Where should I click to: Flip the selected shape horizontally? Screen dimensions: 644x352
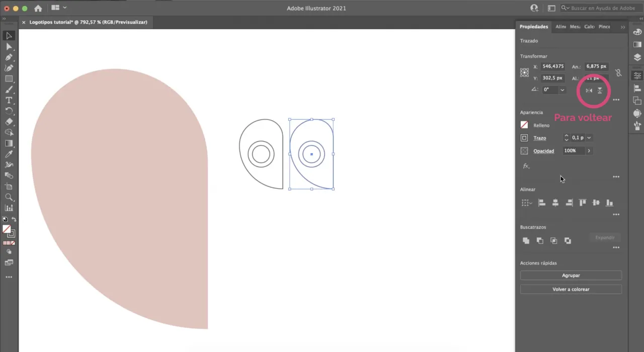589,90
